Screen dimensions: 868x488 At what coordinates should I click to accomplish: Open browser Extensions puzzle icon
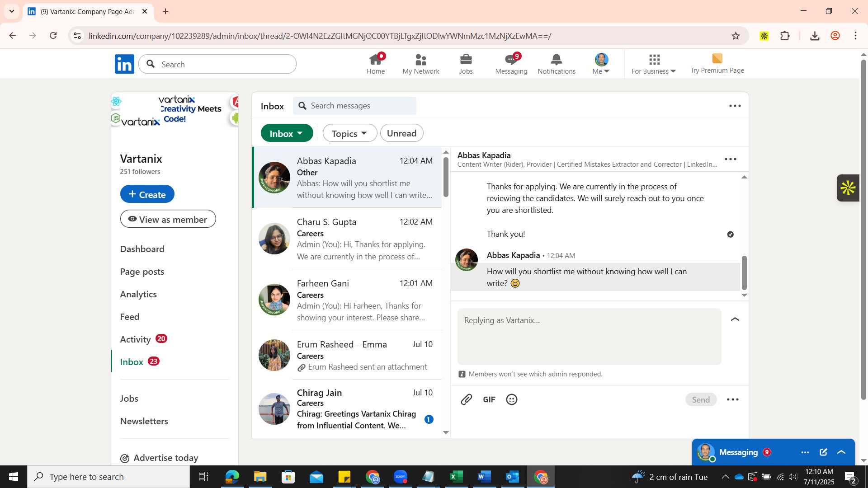785,36
